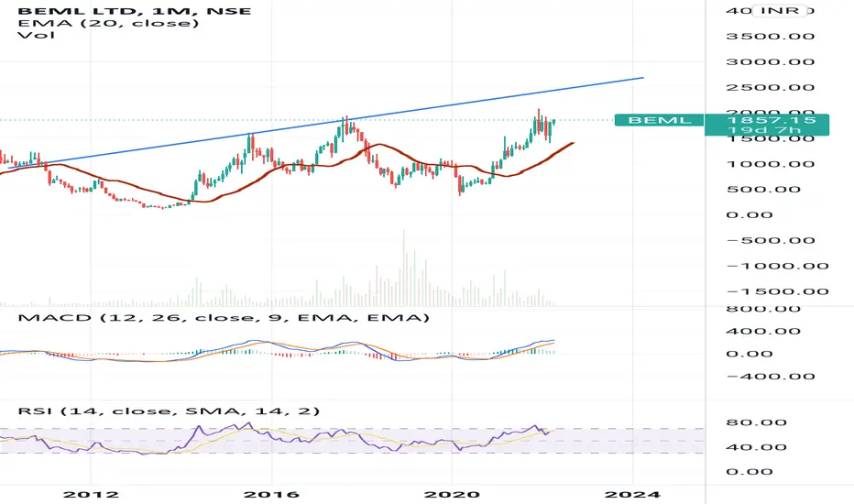The width and height of the screenshot is (854, 504).
Task: Select the RSI (14, close, SMA, 14, 2) legend
Action: click(x=169, y=411)
